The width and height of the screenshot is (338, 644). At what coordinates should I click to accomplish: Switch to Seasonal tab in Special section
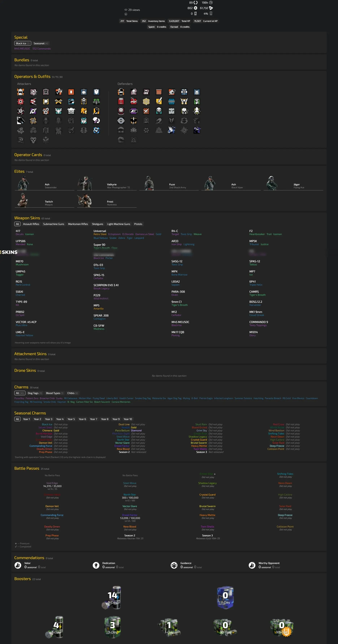point(40,44)
